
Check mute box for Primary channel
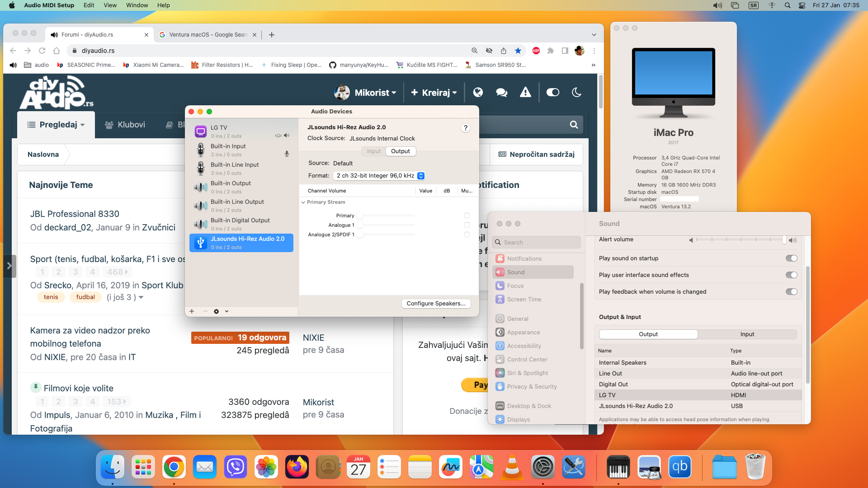point(467,216)
